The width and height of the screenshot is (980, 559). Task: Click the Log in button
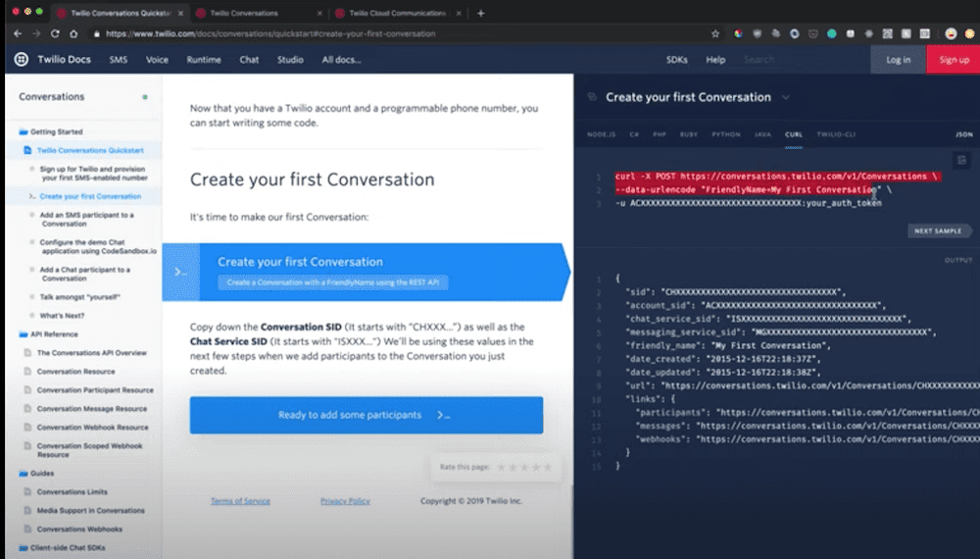[898, 60]
